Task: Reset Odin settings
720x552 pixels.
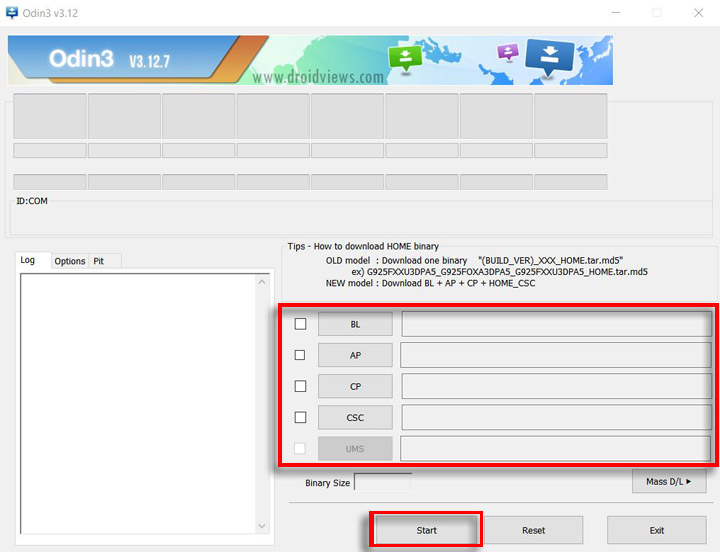Action: 534,530
